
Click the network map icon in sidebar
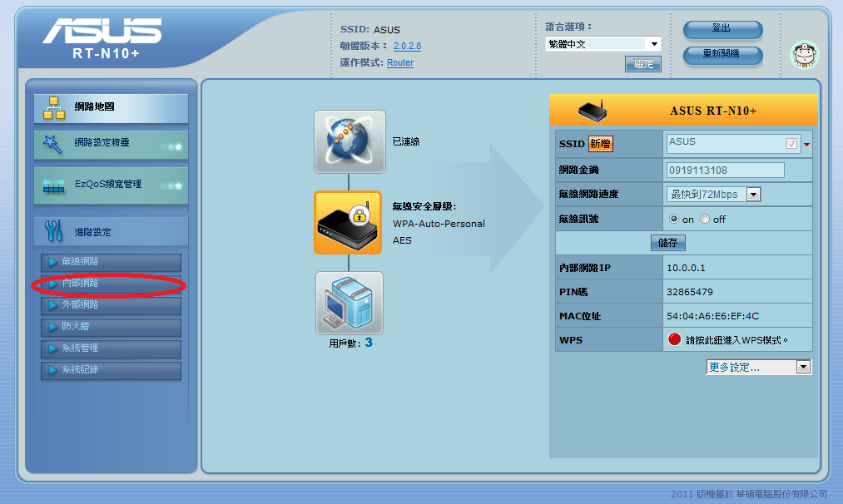pos(53,107)
